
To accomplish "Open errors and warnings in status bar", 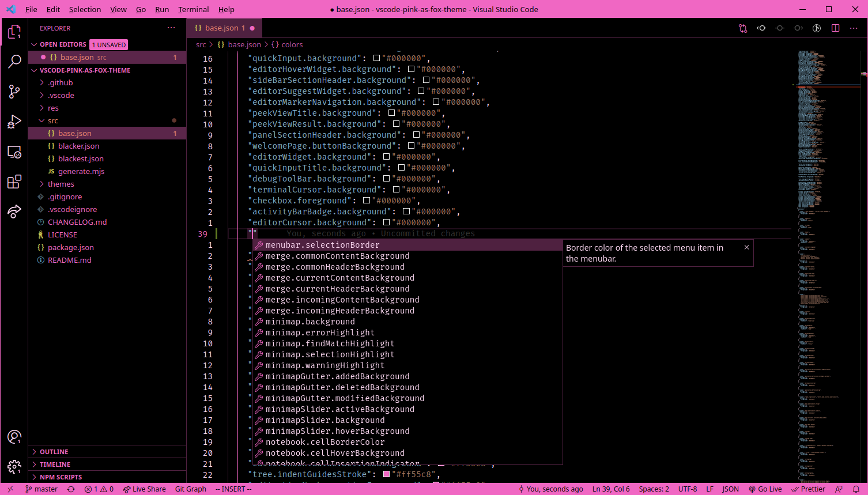I will pos(99,489).
